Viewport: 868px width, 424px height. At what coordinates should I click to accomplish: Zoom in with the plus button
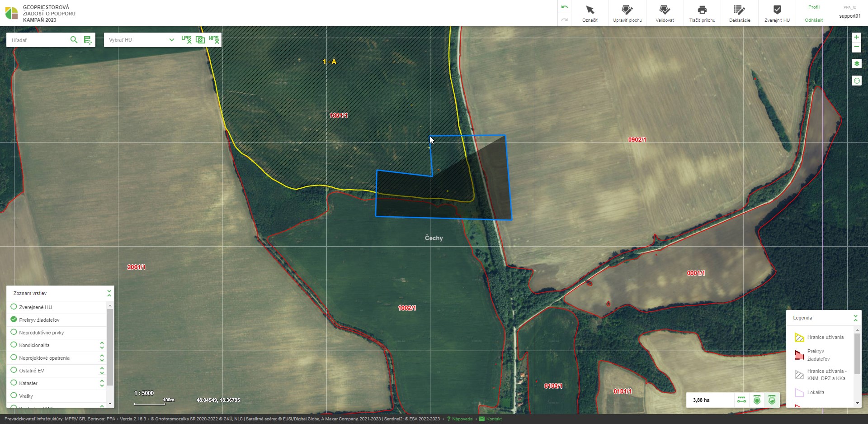point(856,37)
